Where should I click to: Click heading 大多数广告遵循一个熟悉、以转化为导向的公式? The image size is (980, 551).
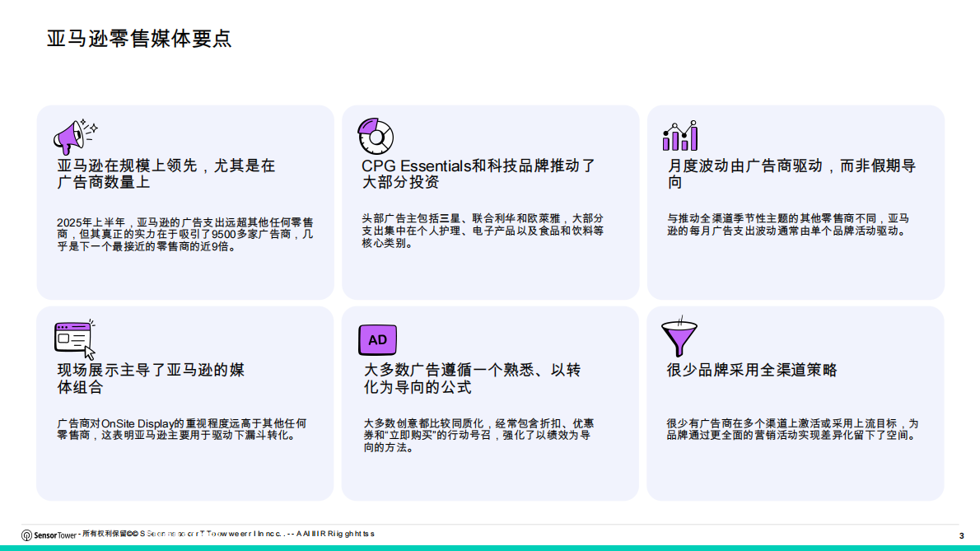coord(473,379)
